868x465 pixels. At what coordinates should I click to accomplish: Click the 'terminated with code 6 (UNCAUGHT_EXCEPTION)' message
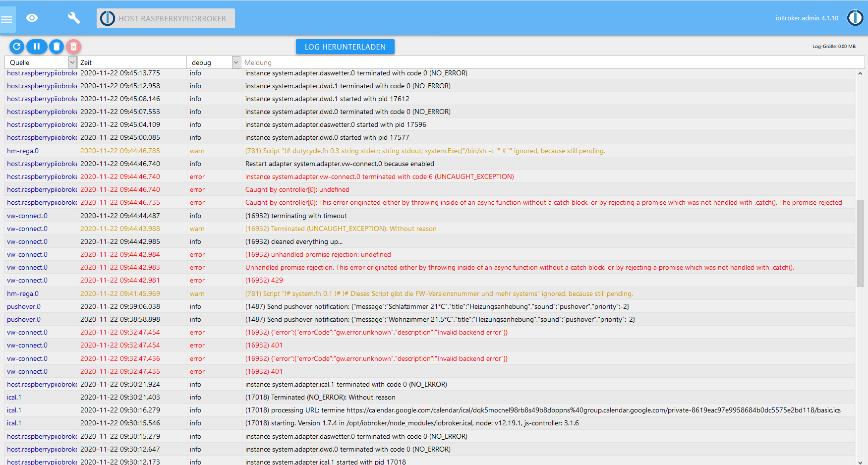pyautogui.click(x=380, y=176)
